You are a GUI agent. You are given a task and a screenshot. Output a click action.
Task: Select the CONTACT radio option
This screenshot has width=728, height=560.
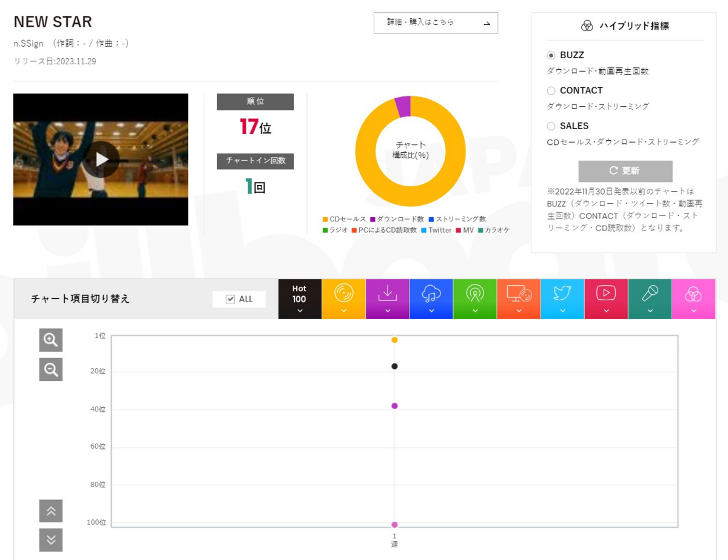[x=551, y=90]
